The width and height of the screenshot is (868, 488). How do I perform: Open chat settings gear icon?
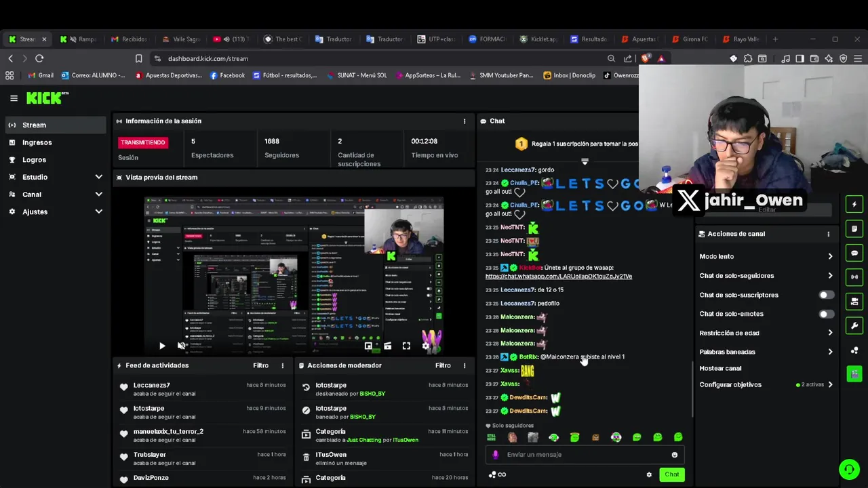[x=649, y=474]
